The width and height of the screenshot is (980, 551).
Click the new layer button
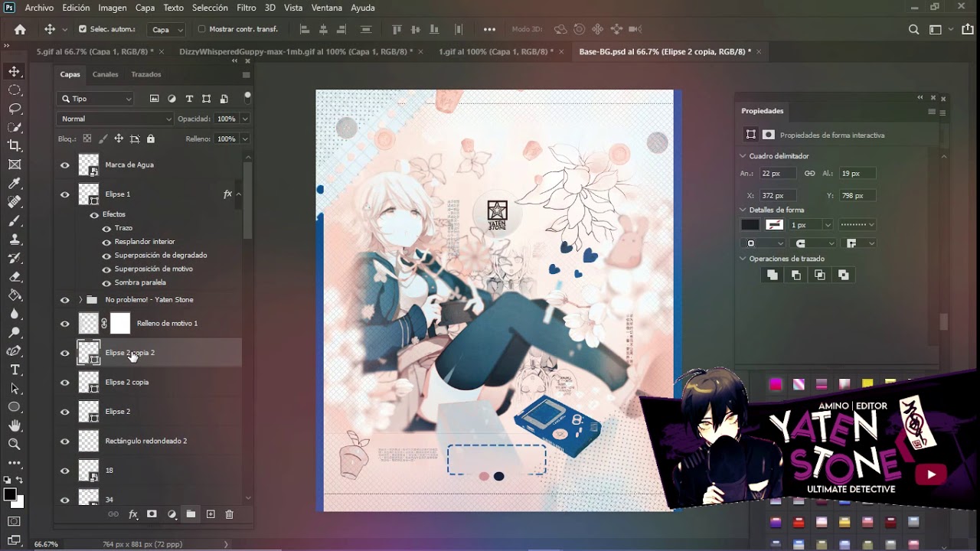point(211,514)
